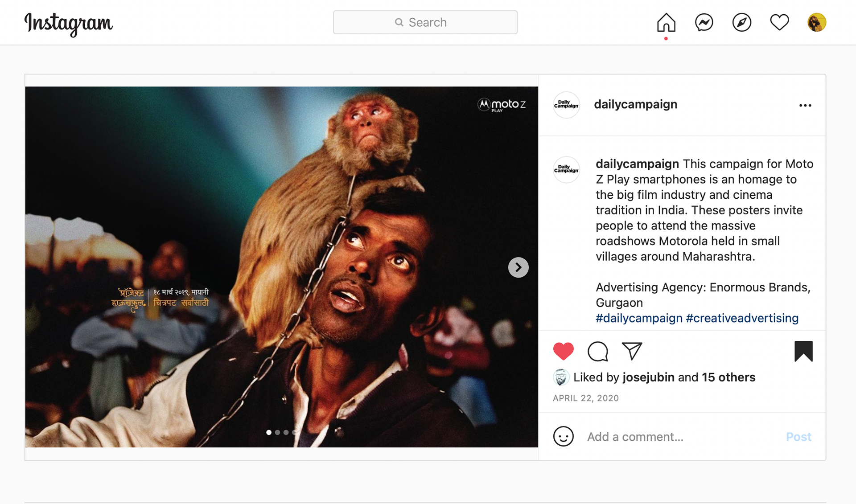This screenshot has width=856, height=504.
Task: Click dailycampaign avatar in post header
Action: tap(566, 105)
